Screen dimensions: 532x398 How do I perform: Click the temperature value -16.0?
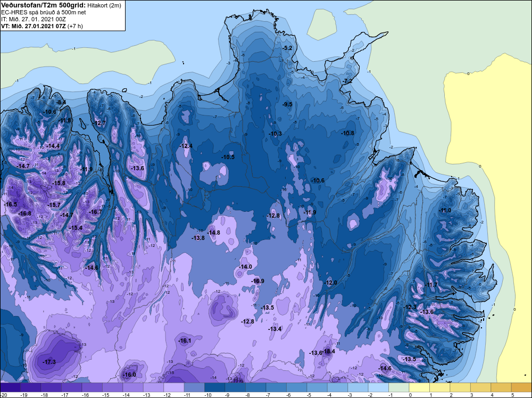pyautogui.click(x=129, y=375)
